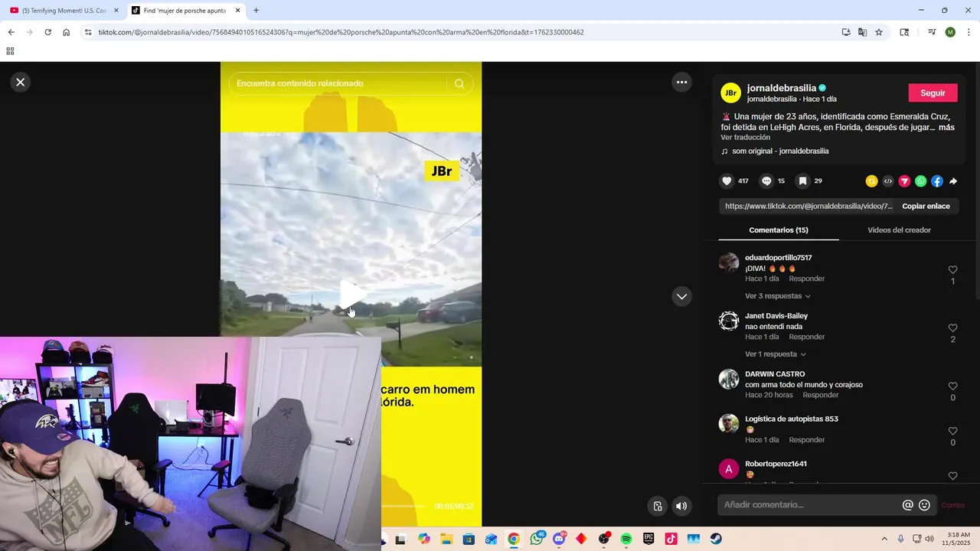The width and height of the screenshot is (980, 551).
Task: Like DARWIN CASTRO's comment
Action: pyautogui.click(x=952, y=386)
